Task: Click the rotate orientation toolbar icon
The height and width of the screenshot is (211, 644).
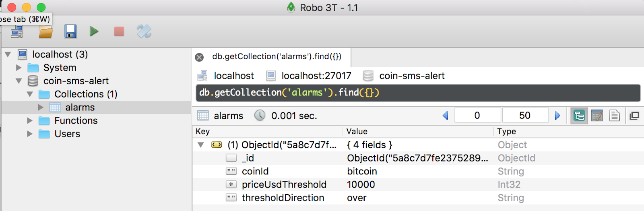Action: point(144,31)
